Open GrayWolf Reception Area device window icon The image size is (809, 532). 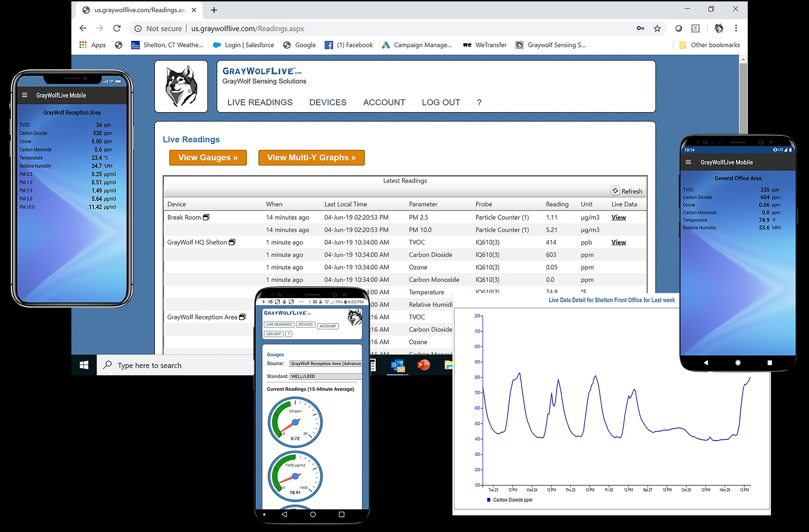click(x=242, y=317)
